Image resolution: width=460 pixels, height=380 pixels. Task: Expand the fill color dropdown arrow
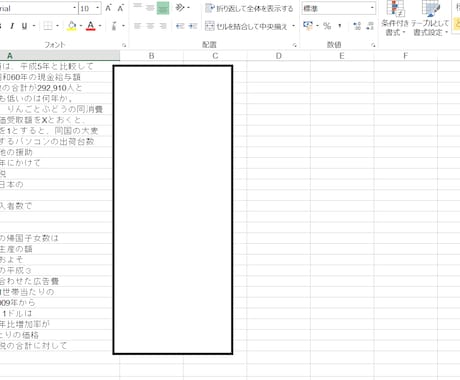(81, 26)
